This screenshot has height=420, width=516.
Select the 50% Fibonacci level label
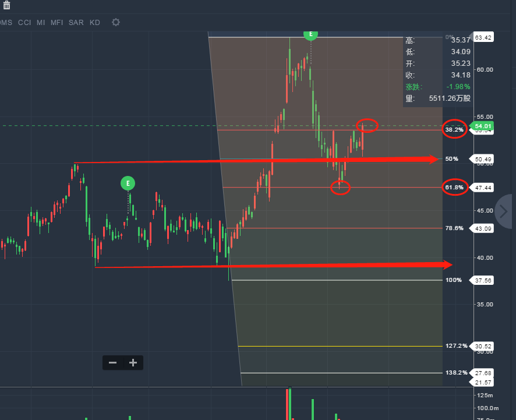[x=452, y=159]
